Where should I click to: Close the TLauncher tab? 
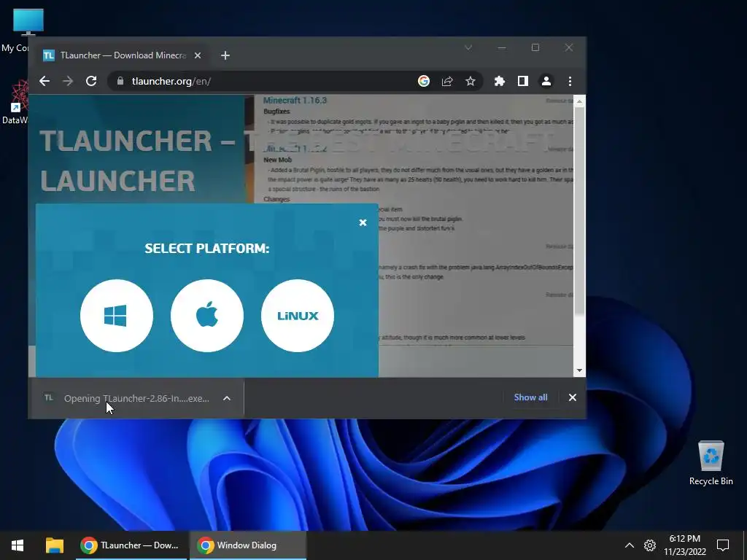coord(198,55)
